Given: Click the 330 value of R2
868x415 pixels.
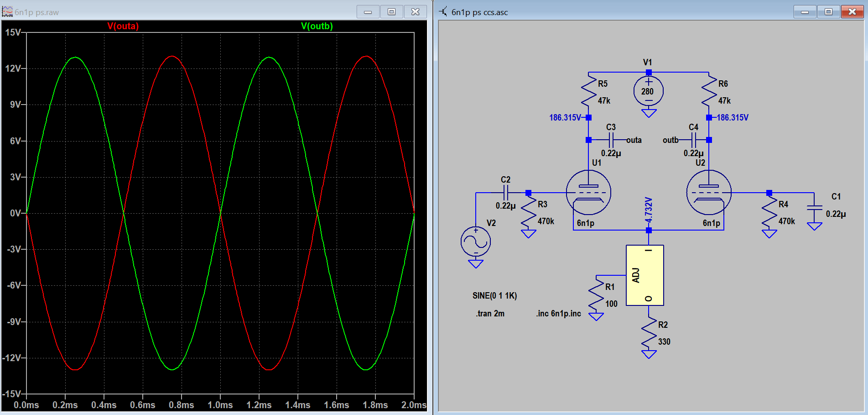Looking at the screenshot, I should 664,342.
